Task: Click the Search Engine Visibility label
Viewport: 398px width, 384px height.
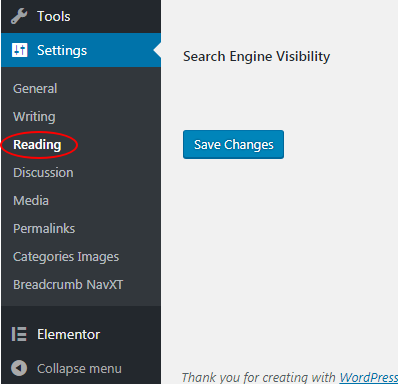Action: pos(256,56)
